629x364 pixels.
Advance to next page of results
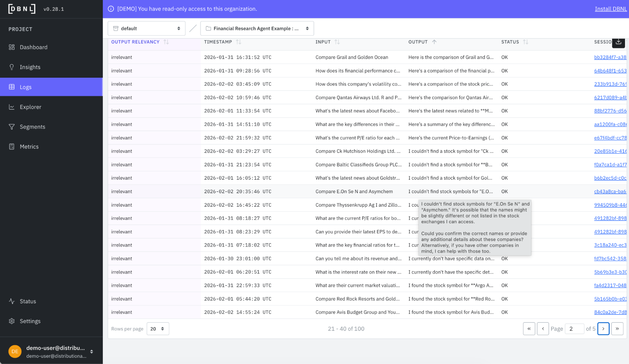click(x=603, y=329)
